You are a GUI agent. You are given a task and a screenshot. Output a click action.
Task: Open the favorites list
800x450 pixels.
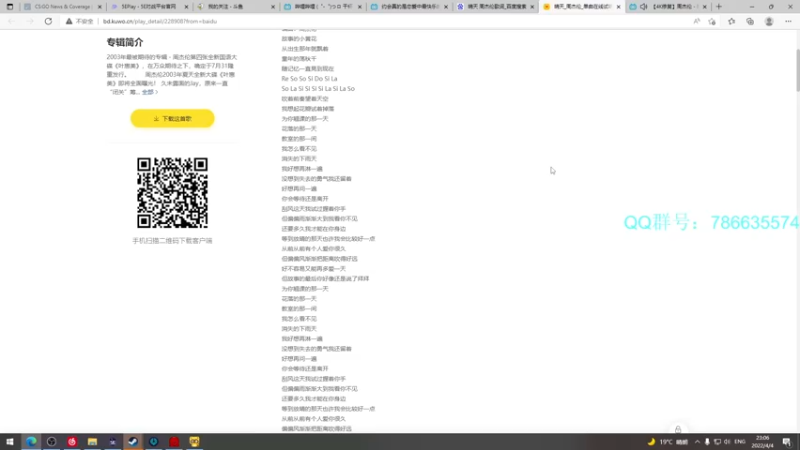point(732,21)
